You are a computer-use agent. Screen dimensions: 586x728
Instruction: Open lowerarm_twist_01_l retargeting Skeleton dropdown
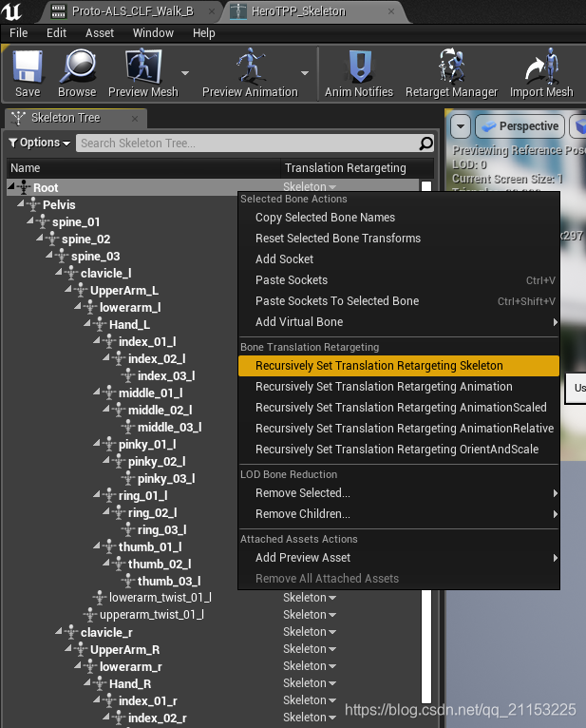310,598
